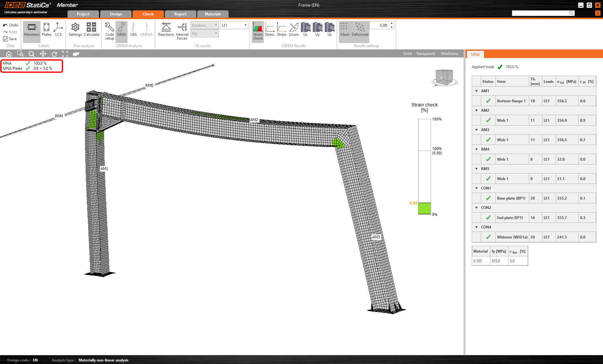Collapse the AM1 group in table
Image resolution: width=603 pixels, height=364 pixels.
[x=476, y=91]
